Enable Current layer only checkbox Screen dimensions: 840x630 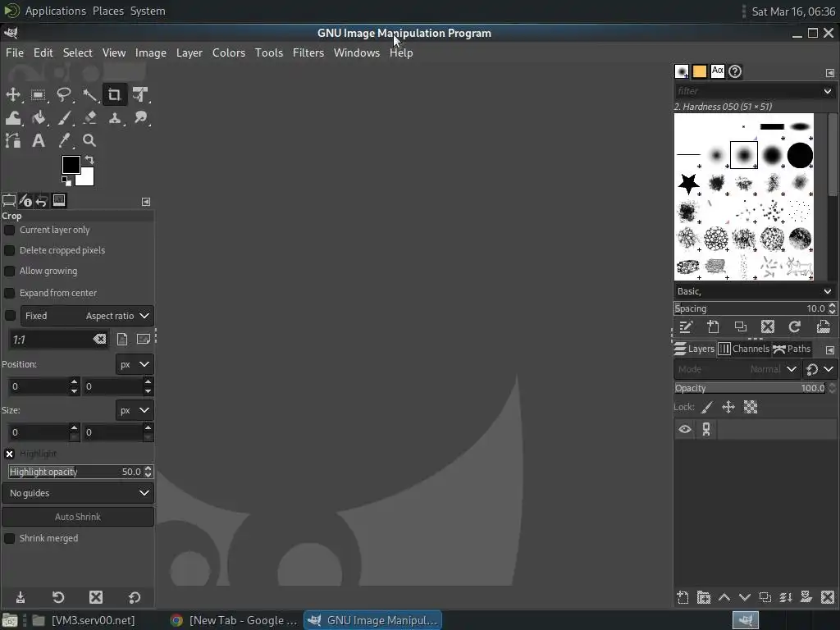pos(10,230)
